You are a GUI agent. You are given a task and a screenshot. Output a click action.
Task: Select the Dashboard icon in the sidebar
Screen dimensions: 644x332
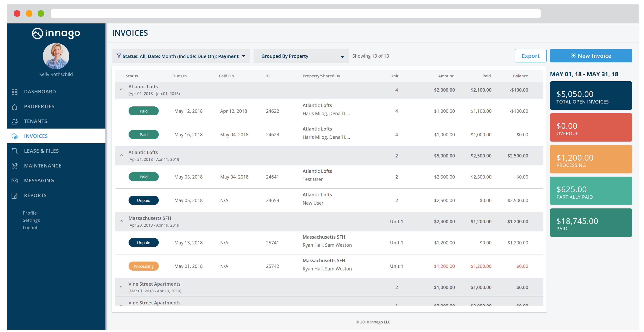(15, 92)
